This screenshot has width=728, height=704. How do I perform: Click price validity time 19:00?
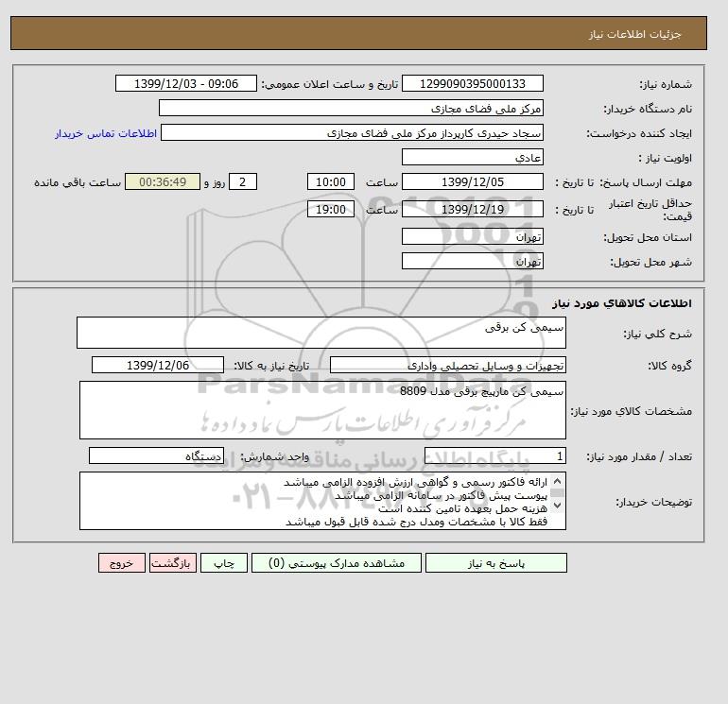click(331, 209)
